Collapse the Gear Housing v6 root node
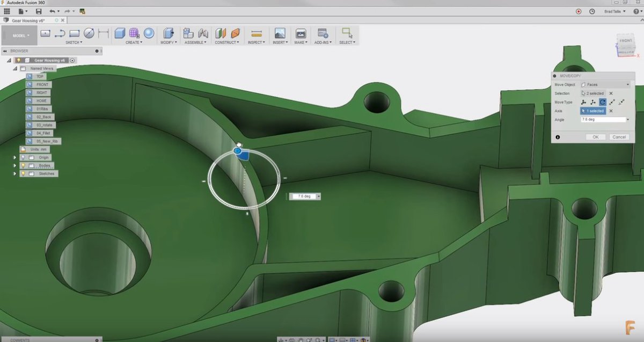Screen dimensions: 644x342 point(10,61)
